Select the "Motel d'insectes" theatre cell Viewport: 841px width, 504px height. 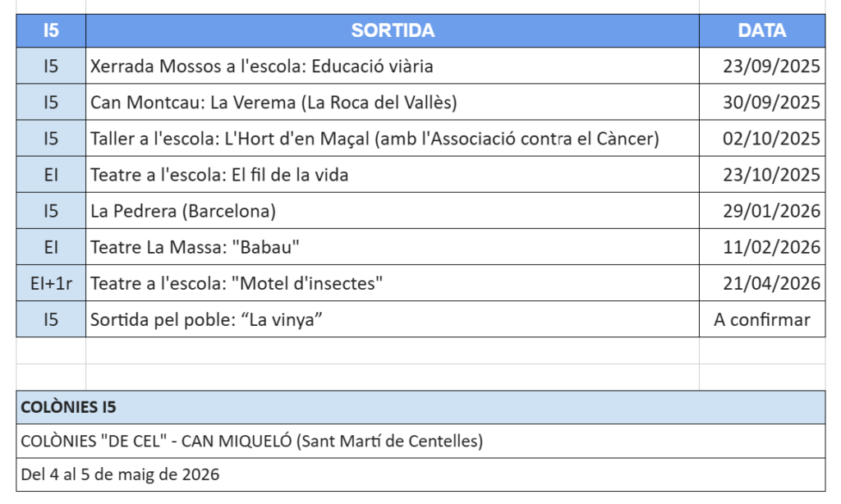pyautogui.click(x=237, y=283)
